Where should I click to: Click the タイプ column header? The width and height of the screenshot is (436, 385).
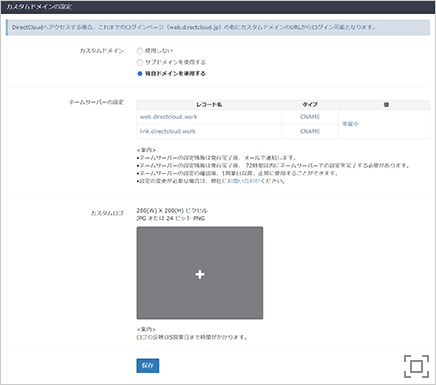310,105
